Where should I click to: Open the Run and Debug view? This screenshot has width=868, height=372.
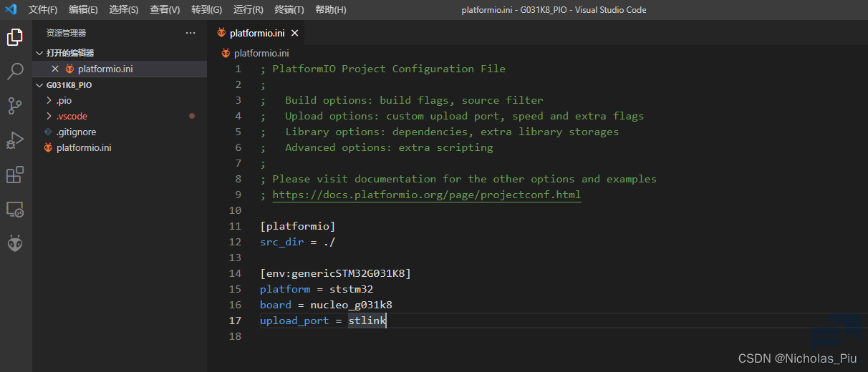point(15,140)
